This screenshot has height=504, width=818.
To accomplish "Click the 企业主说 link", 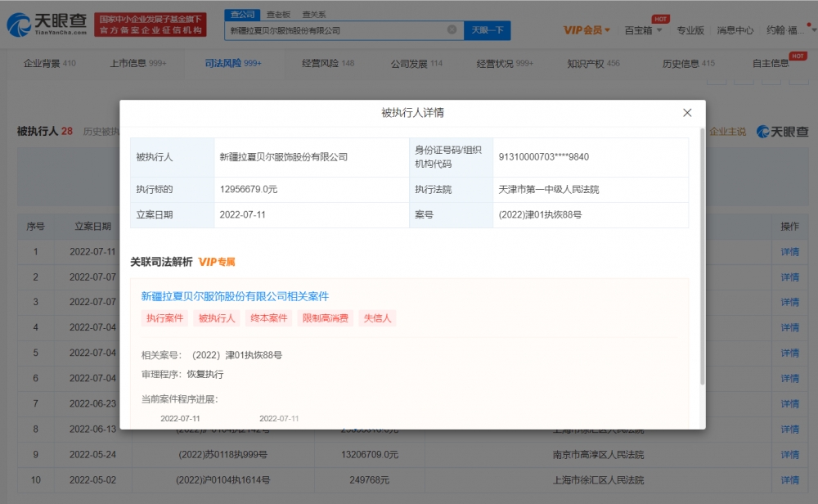I will (728, 132).
